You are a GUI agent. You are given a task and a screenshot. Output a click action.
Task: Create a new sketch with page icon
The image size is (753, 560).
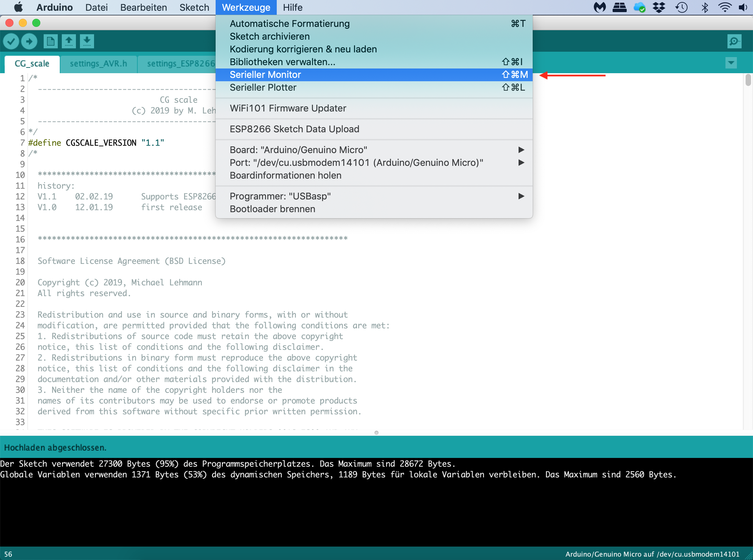[50, 41]
